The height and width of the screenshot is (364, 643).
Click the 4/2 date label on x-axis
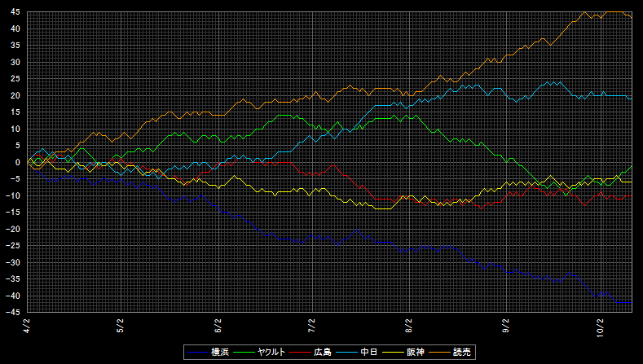(27, 327)
